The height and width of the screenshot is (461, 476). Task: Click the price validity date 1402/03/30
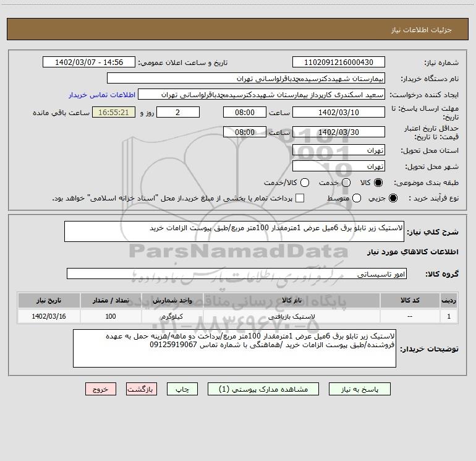click(x=339, y=132)
